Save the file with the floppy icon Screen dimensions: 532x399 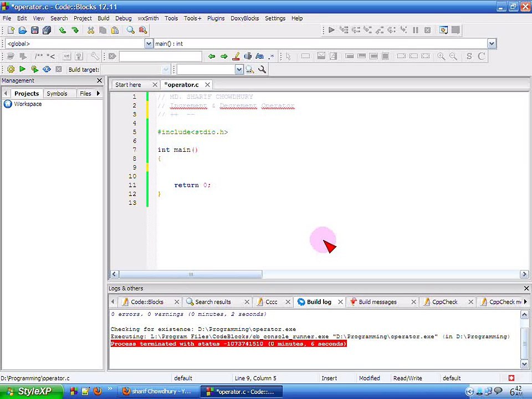[34, 30]
